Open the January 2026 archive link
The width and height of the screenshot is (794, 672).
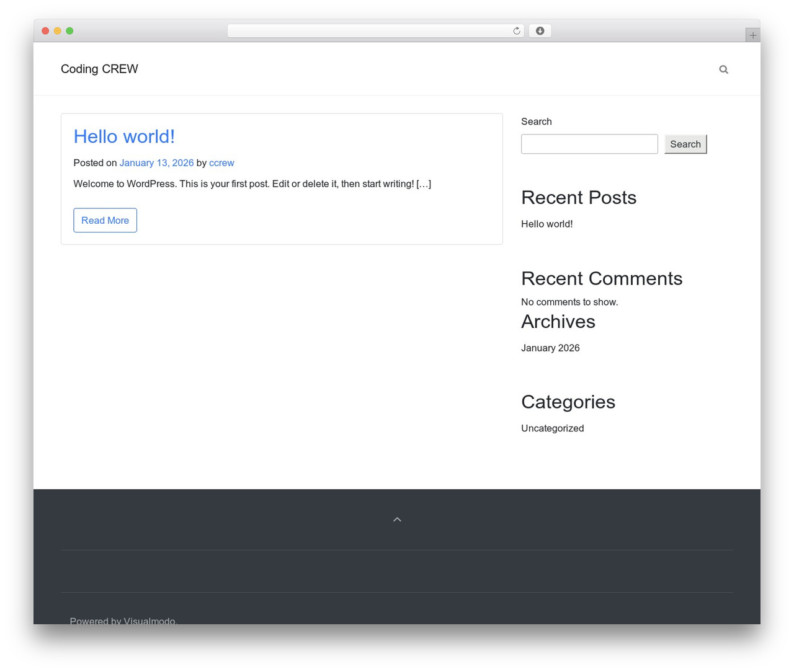[x=550, y=348]
